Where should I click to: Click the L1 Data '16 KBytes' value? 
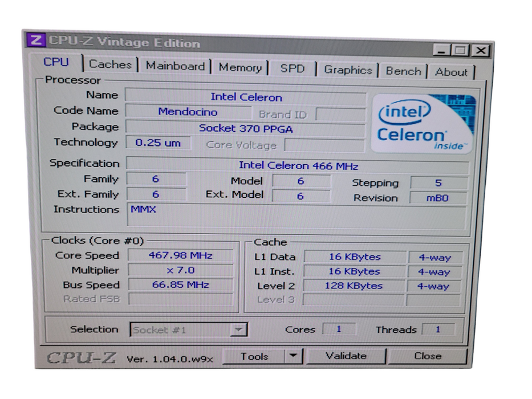click(355, 257)
